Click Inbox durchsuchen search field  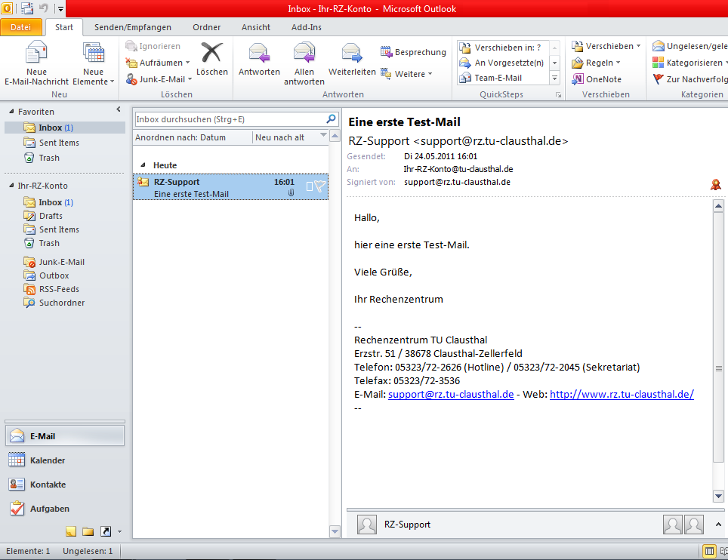(x=230, y=119)
